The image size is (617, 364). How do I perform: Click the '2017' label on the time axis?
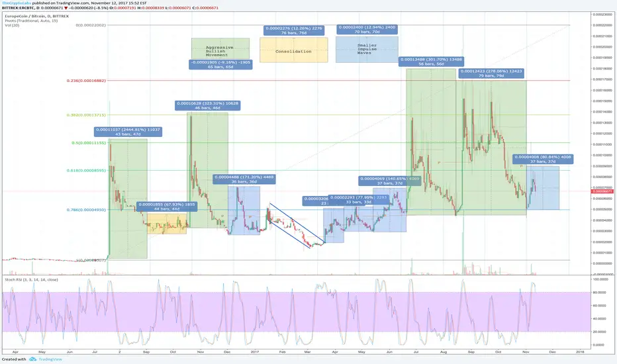[255, 352]
